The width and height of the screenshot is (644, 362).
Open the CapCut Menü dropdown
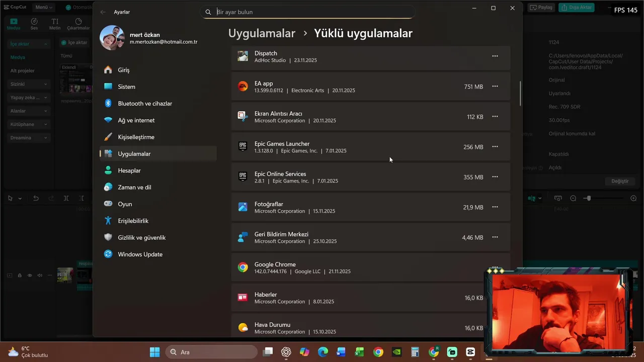(x=44, y=8)
